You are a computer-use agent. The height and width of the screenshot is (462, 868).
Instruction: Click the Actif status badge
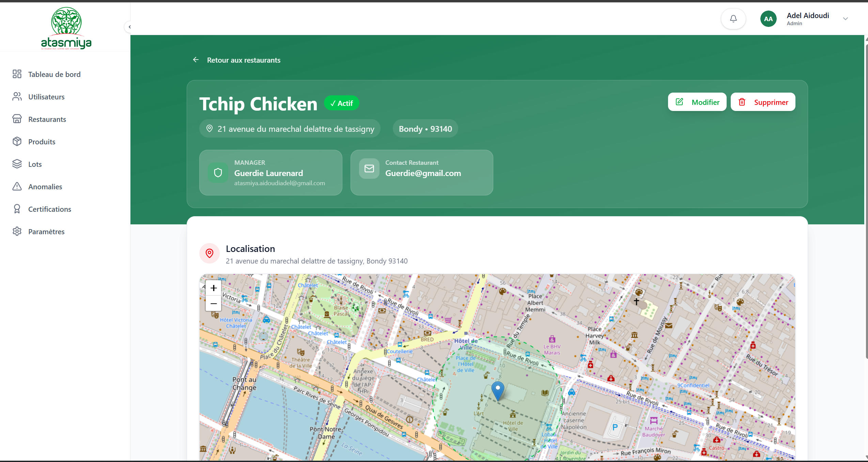pos(341,103)
